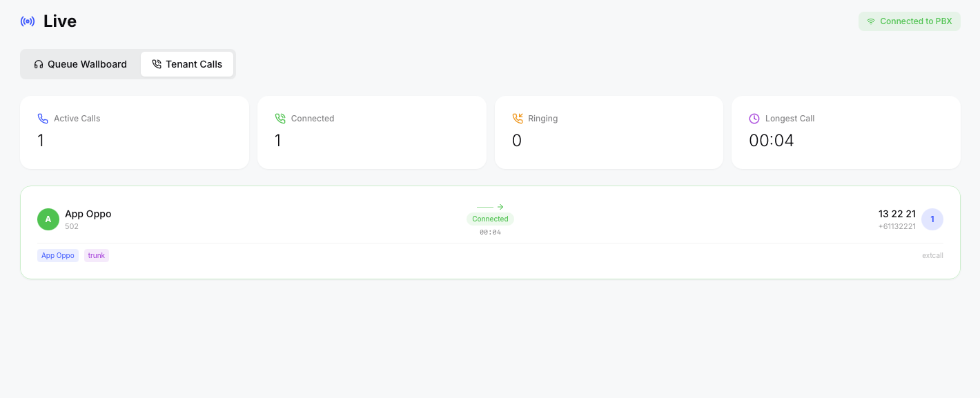Image resolution: width=980 pixels, height=398 pixels.
Task: Click the green Connected call status pill
Action: click(490, 219)
